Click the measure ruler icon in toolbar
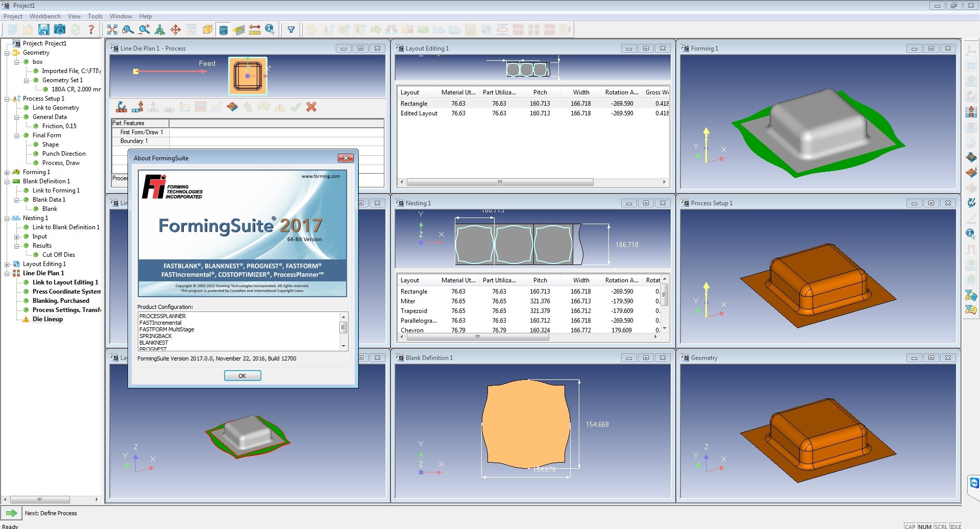Screen dimensions: 980x529 point(255,30)
